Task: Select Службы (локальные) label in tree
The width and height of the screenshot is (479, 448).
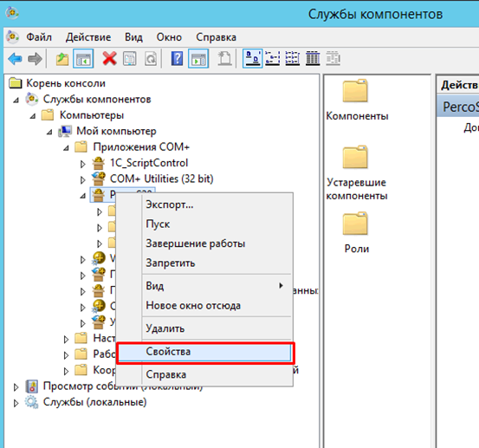Action: coord(94,402)
